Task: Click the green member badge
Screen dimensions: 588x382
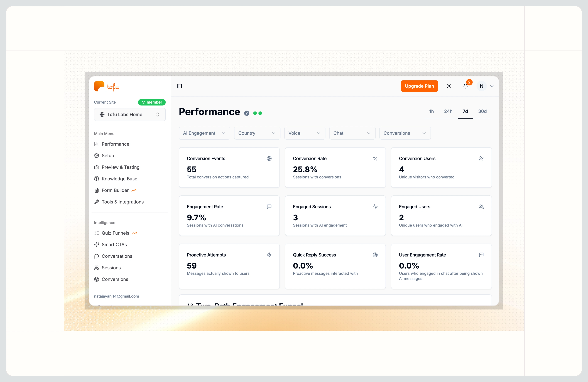Action: (x=152, y=102)
